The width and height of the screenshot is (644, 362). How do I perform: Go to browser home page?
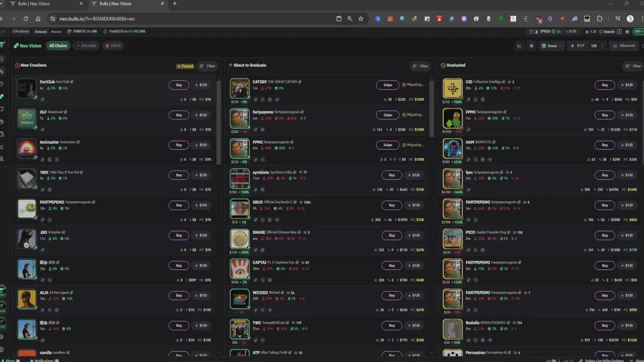point(38,19)
